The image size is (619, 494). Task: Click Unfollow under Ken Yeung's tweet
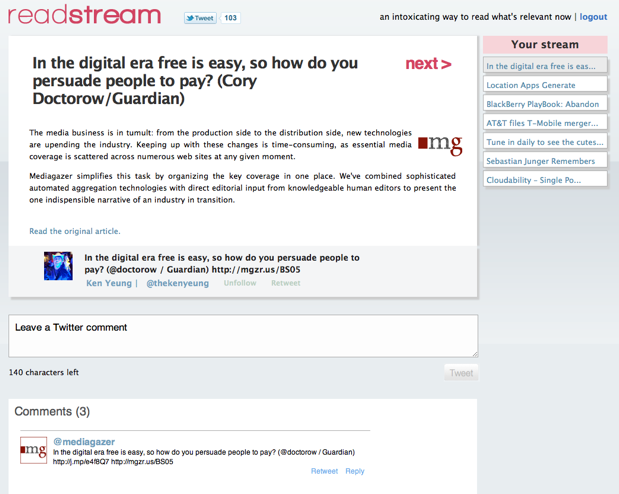[x=240, y=283]
